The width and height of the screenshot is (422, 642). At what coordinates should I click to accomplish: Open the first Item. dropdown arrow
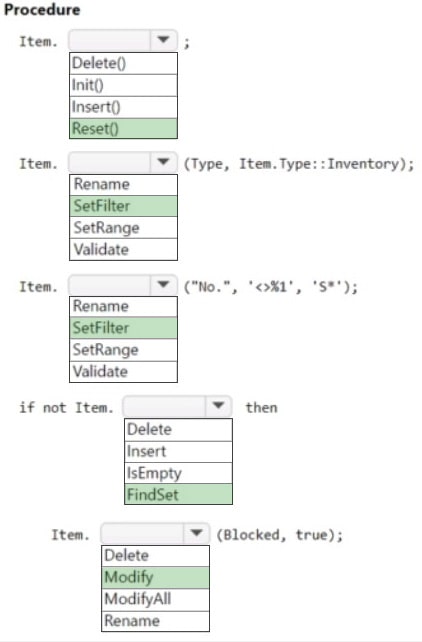(x=164, y=40)
